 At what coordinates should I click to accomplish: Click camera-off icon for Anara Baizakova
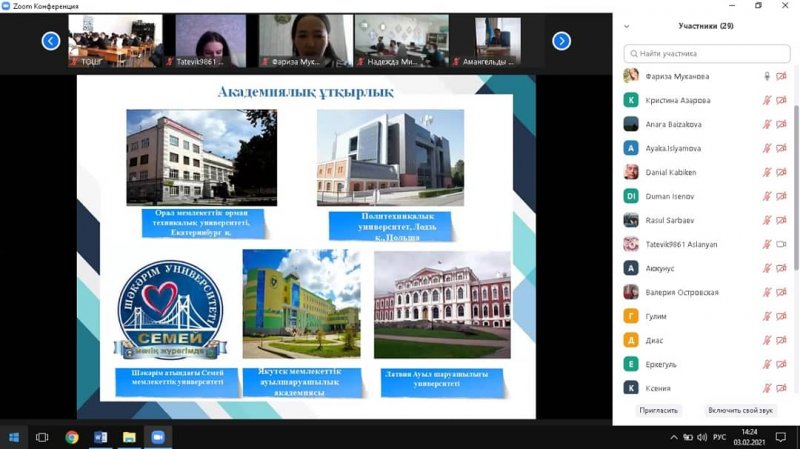point(781,124)
